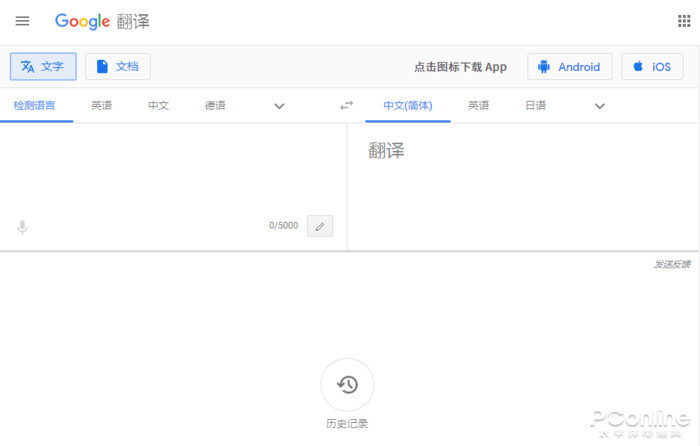Open 历史记录 translation history
The image size is (700, 446).
pos(347,384)
